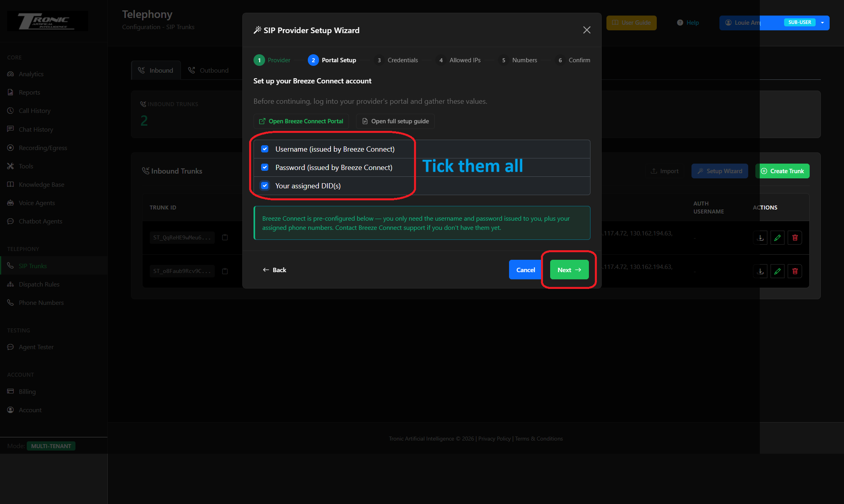Open Chat History in the sidebar
The height and width of the screenshot is (504, 844).
(x=36, y=129)
